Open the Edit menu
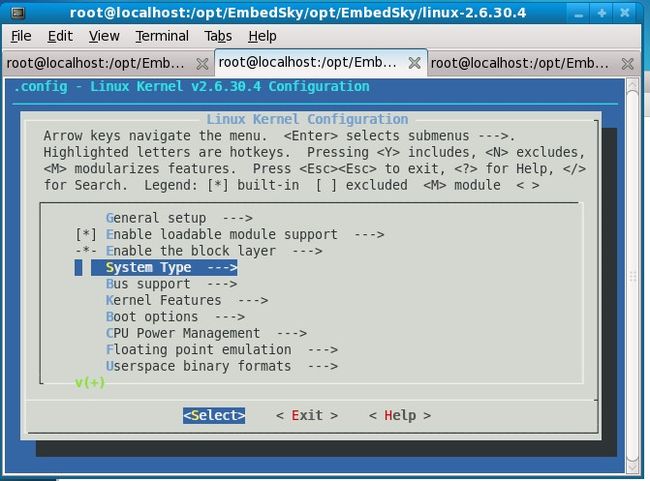 tap(60, 36)
